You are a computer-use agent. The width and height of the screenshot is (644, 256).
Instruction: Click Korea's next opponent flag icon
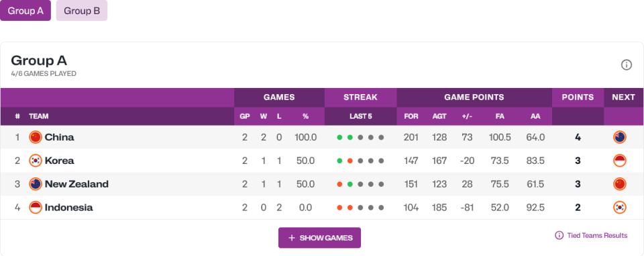pos(620,161)
